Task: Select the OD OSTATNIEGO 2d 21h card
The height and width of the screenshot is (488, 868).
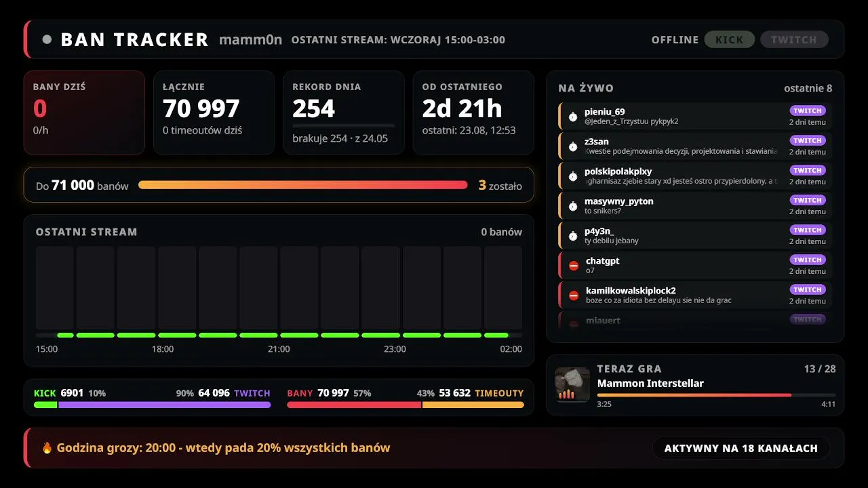Action: [x=473, y=113]
